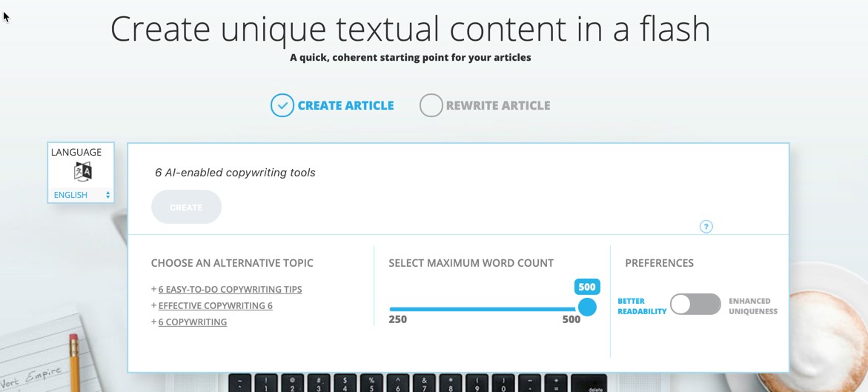
Task: Click the language translate icon
Action: [x=83, y=172]
